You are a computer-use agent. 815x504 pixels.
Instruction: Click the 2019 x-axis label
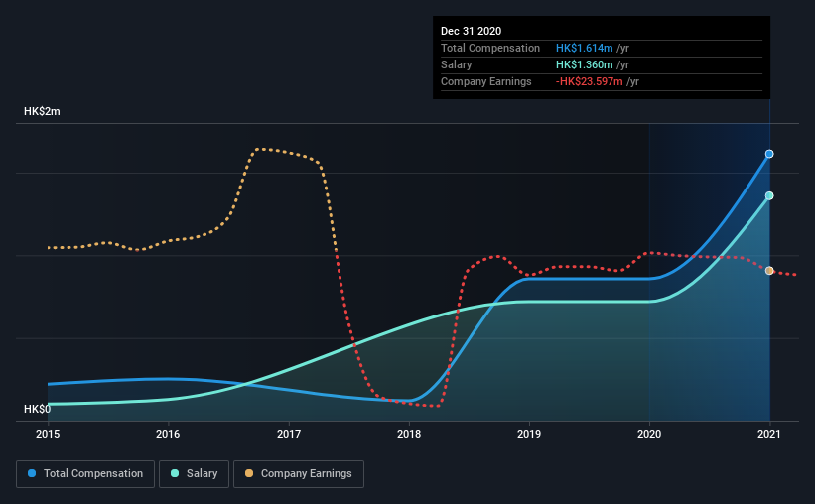529,434
